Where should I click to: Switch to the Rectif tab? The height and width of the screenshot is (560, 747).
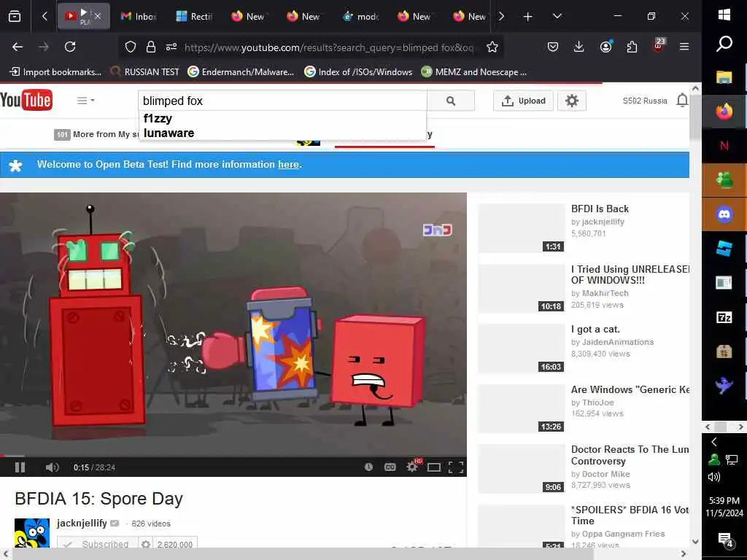coord(194,17)
